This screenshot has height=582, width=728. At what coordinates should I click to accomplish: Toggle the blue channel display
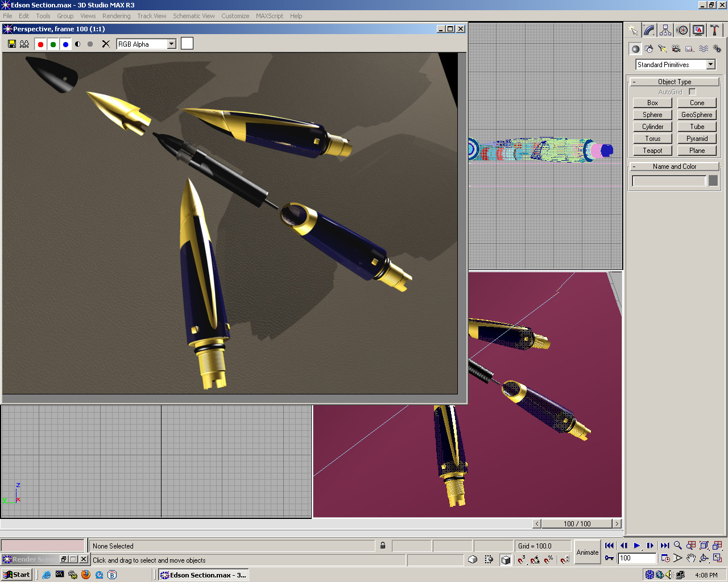tap(65, 44)
